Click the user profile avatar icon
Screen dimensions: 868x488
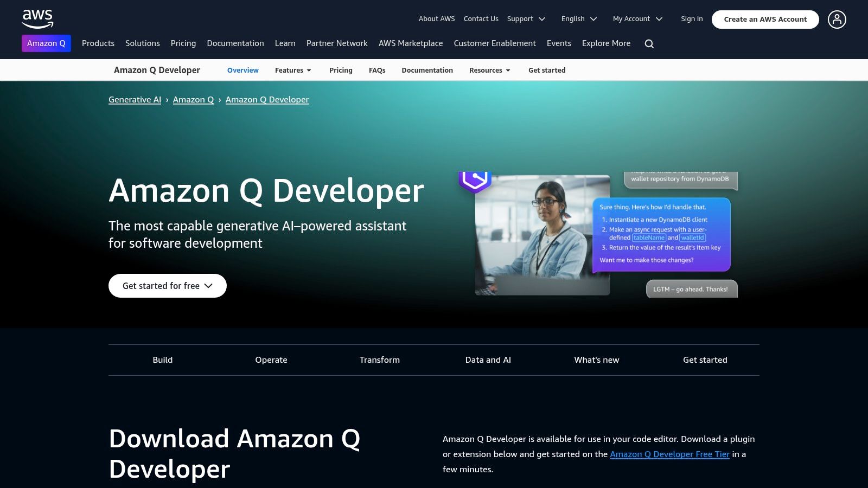[x=837, y=20]
